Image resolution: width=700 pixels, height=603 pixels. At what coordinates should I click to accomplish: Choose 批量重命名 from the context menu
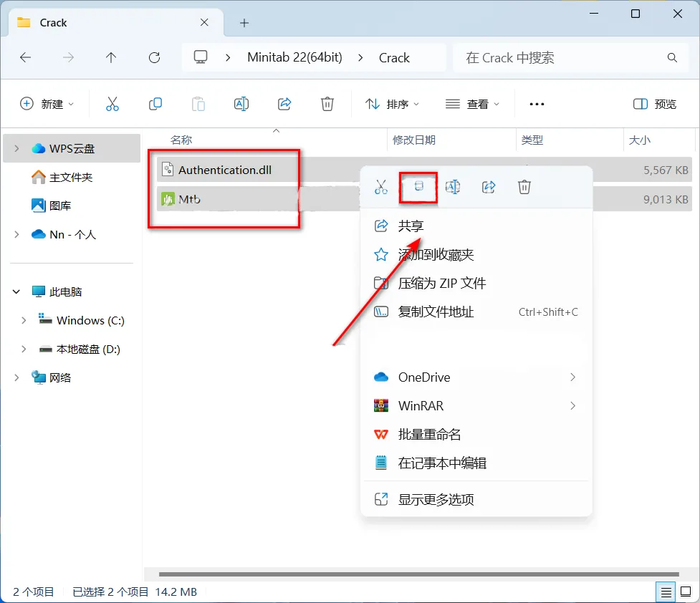point(476,434)
